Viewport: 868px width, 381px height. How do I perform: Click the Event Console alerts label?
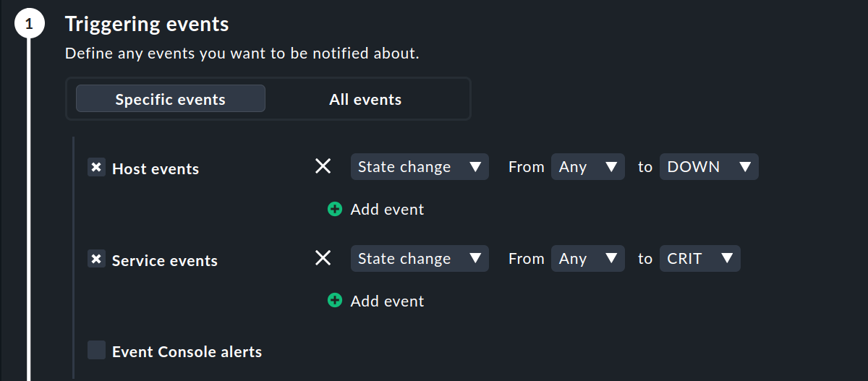tap(187, 352)
